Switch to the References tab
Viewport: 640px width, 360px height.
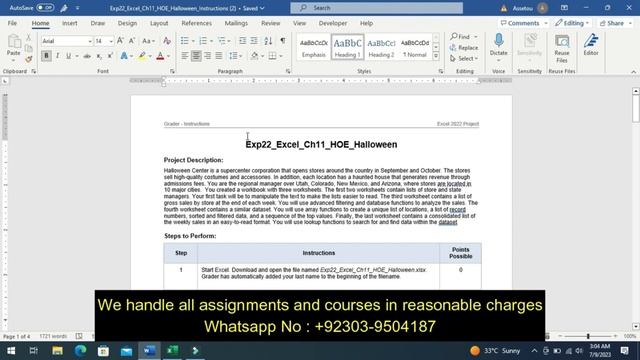click(x=196, y=23)
